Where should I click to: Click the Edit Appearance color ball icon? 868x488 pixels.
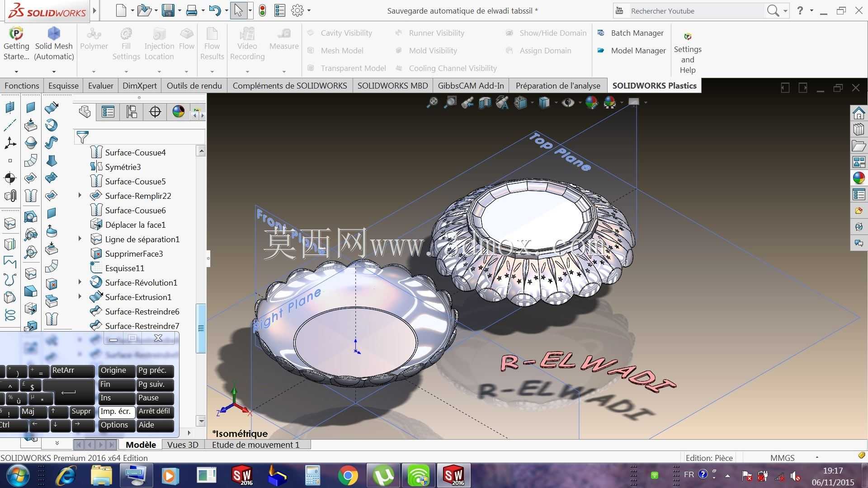click(x=591, y=103)
